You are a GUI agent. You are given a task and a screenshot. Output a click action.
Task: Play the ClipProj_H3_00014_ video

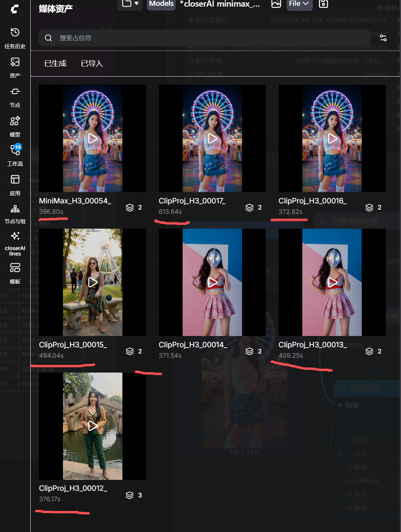212,282
